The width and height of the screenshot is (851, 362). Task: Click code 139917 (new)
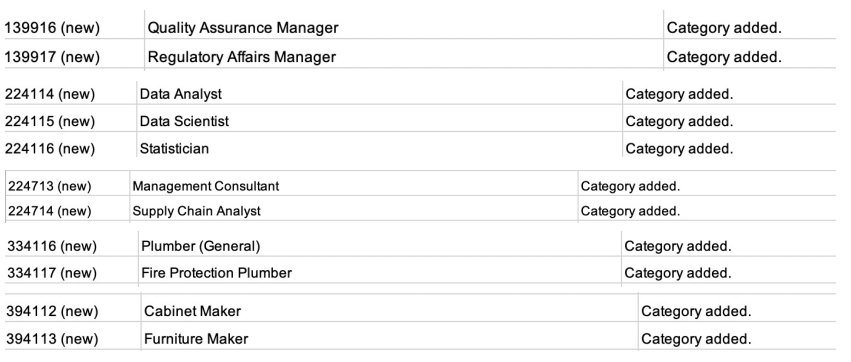coord(53,57)
